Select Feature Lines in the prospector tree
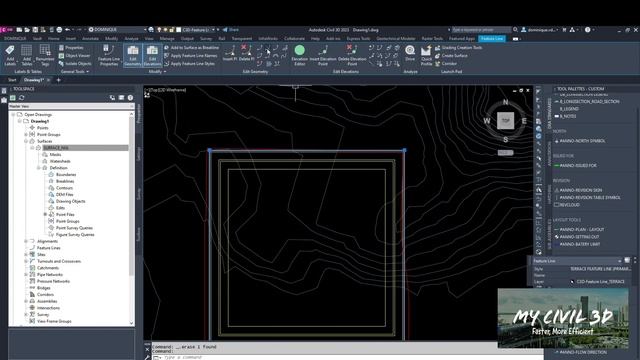The width and height of the screenshot is (640, 360). [x=49, y=248]
